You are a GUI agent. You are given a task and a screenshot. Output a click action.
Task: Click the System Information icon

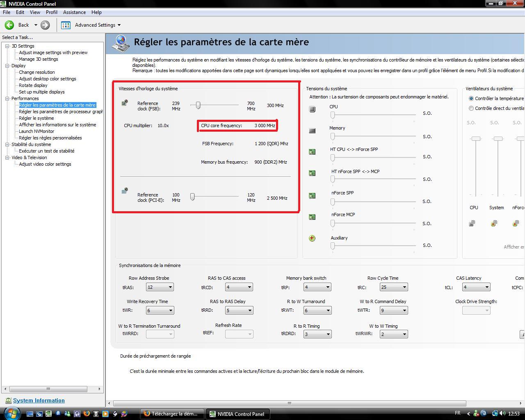pos(8,401)
